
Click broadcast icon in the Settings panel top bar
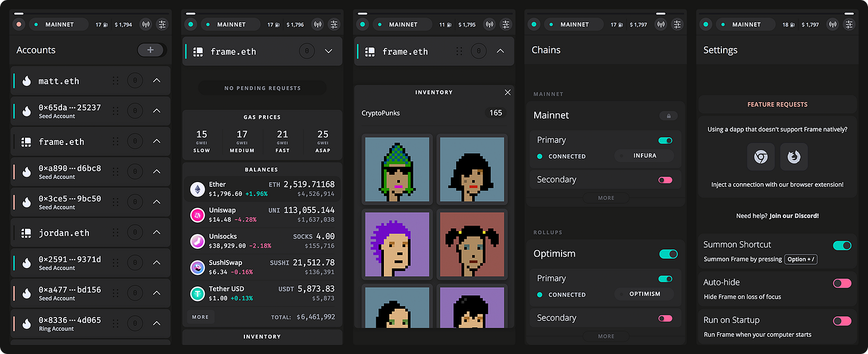tap(832, 24)
